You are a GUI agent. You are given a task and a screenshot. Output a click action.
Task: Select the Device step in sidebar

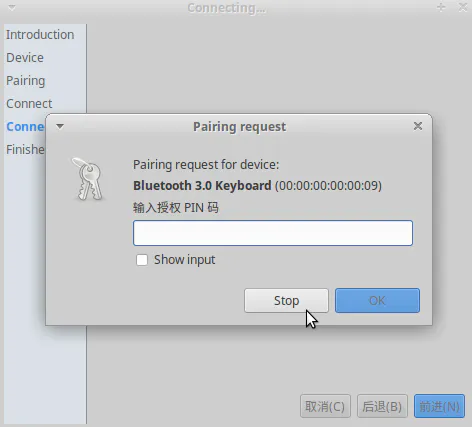pos(25,58)
